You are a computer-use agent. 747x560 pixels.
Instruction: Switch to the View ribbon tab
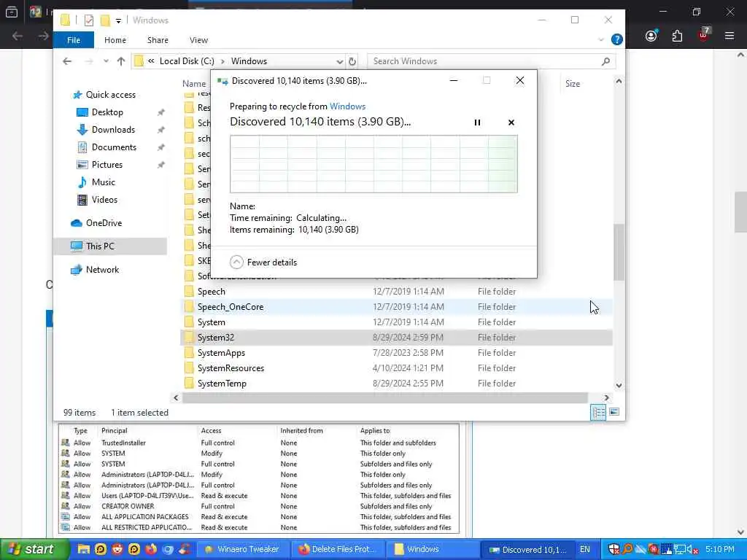tap(198, 40)
